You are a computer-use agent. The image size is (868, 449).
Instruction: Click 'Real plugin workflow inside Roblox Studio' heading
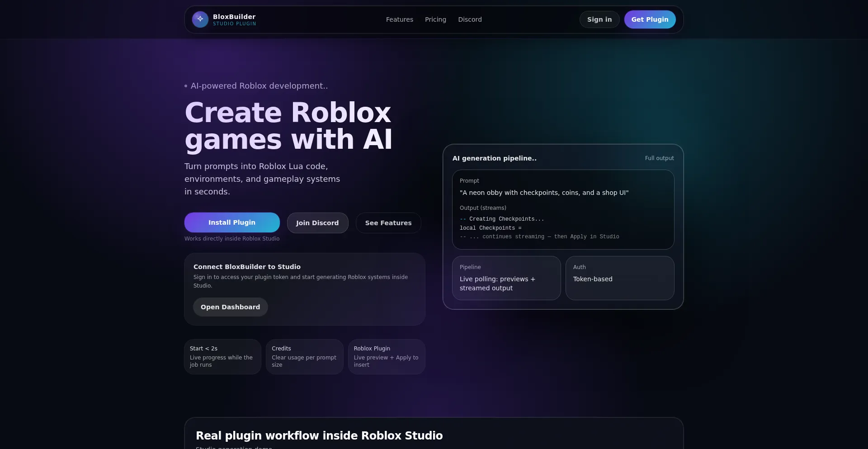coord(319,435)
